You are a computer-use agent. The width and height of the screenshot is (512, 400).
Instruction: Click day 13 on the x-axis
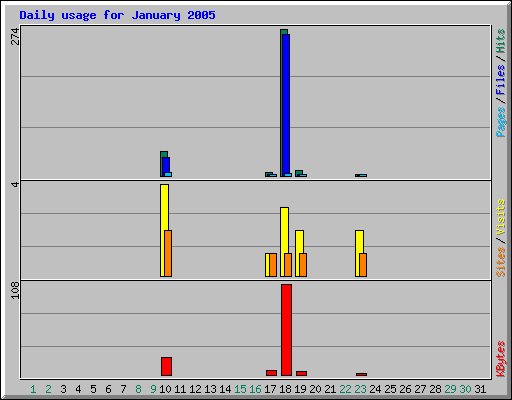[x=210, y=389]
